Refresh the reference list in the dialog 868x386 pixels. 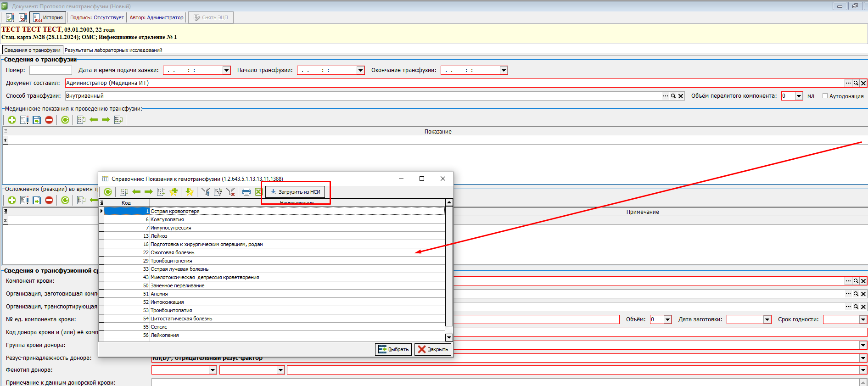108,192
